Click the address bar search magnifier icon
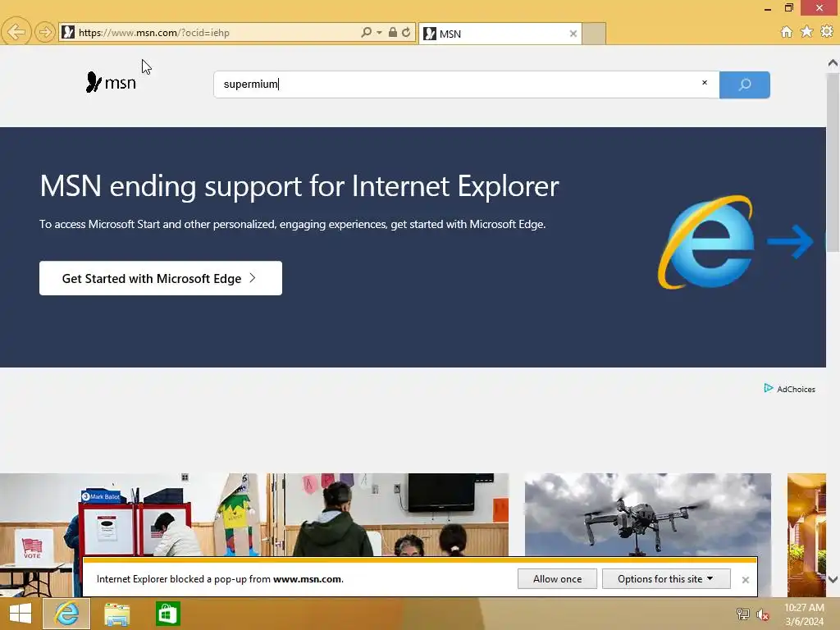Viewport: 840px width, 630px height. point(366,33)
